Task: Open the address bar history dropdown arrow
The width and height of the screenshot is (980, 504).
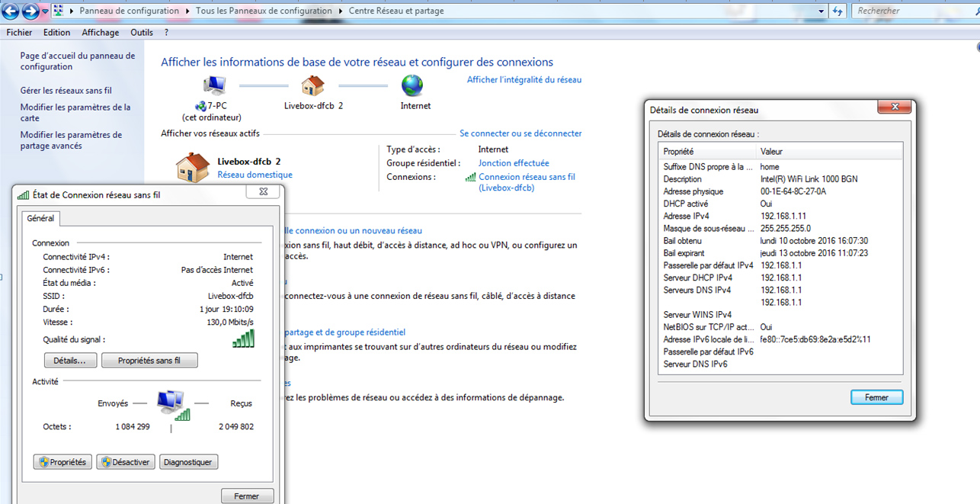Action: pyautogui.click(x=821, y=11)
